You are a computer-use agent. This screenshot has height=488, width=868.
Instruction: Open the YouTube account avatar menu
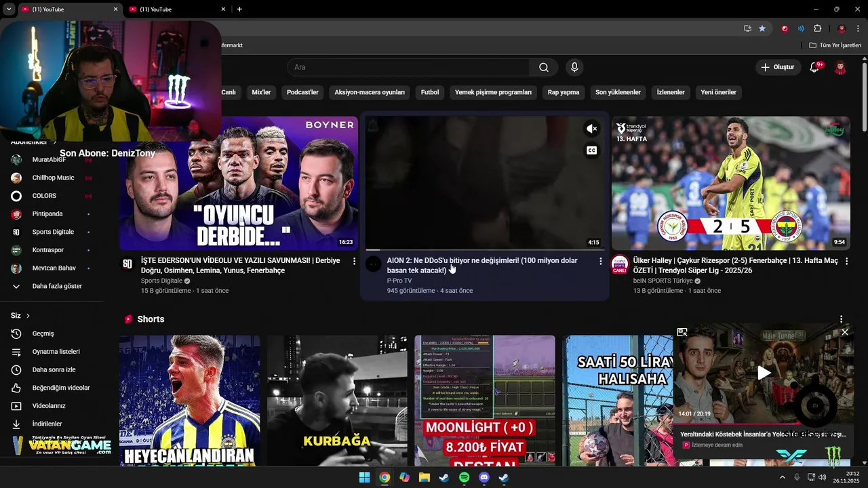coord(840,67)
